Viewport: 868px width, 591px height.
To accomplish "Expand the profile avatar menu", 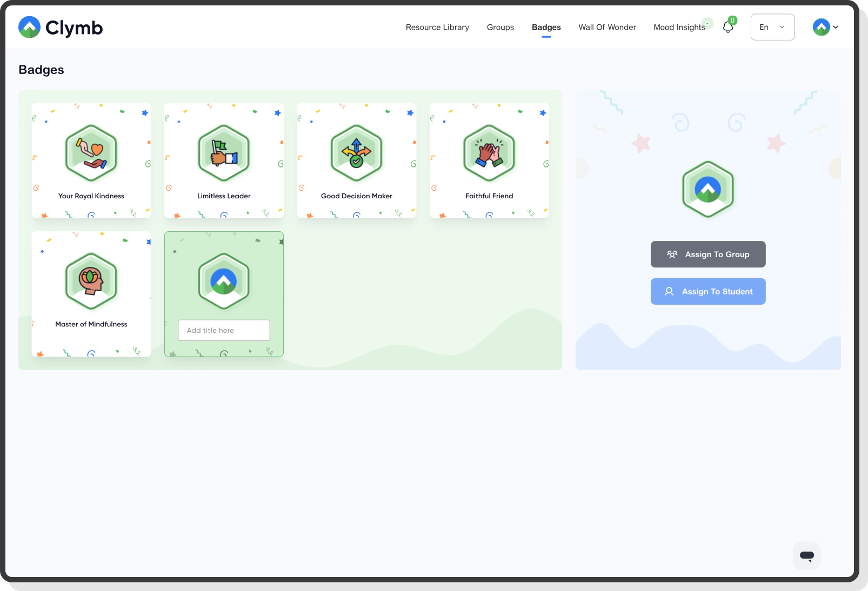I will 820,26.
